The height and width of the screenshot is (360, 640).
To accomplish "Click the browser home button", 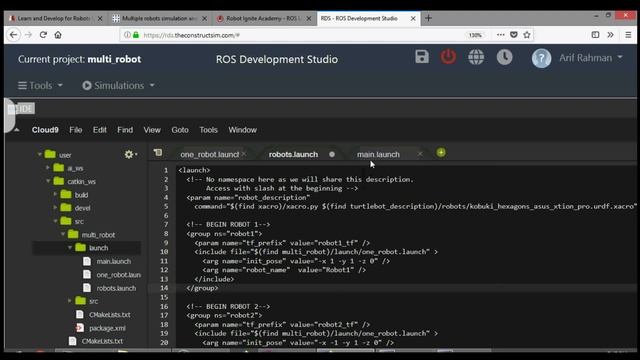I will [x=58, y=35].
